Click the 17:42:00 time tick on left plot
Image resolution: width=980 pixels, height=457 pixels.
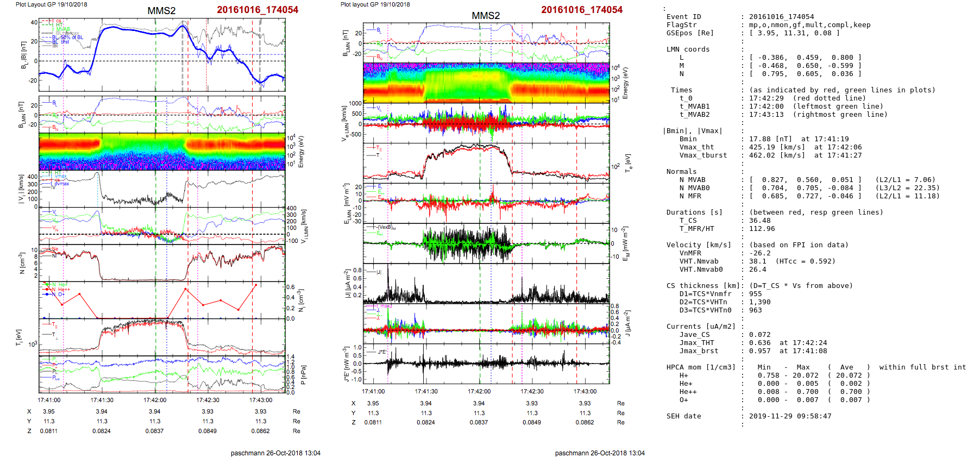point(155,400)
